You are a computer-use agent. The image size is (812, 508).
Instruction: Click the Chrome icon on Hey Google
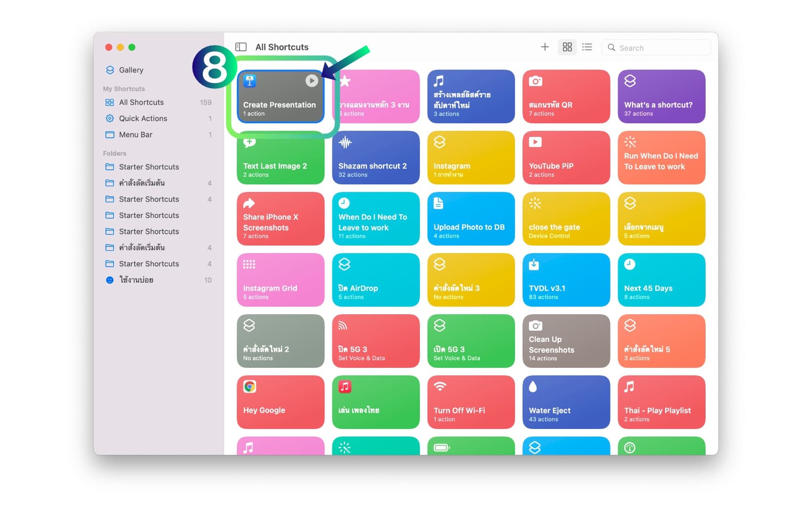point(249,387)
